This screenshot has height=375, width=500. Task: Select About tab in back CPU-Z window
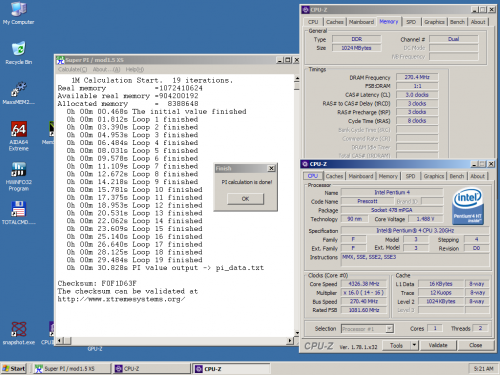478,22
